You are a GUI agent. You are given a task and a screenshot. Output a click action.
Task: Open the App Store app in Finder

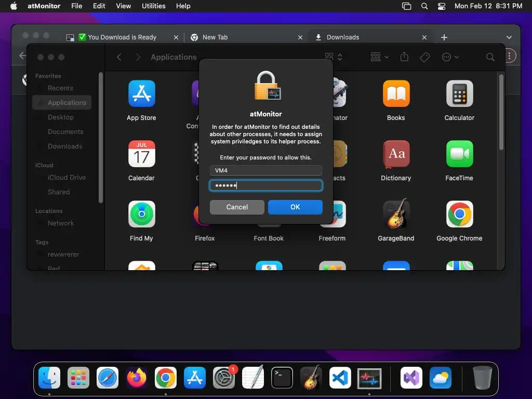pyautogui.click(x=141, y=94)
